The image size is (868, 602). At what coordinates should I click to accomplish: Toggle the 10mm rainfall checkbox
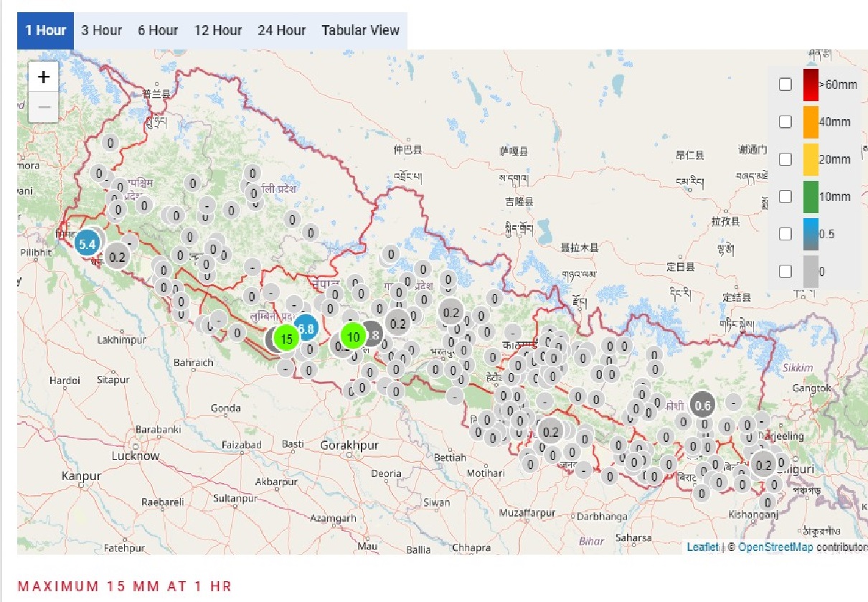[786, 197]
